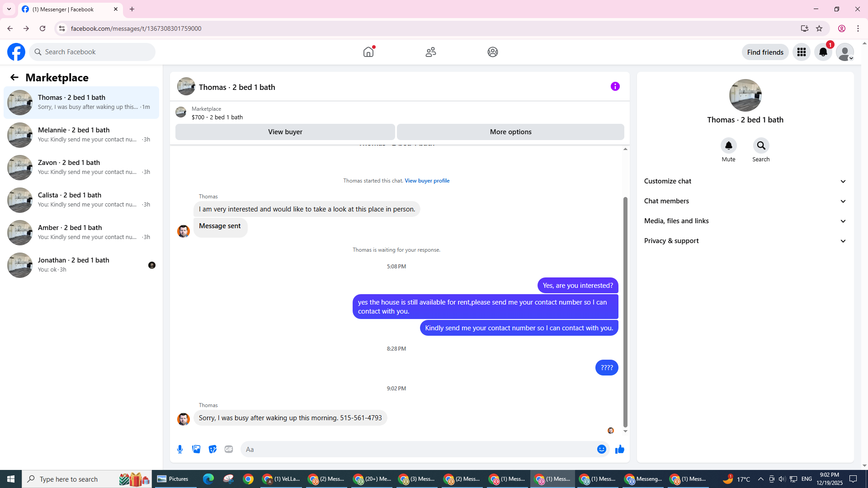Send a thumbs-up like
The height and width of the screenshot is (488, 868).
point(619,449)
